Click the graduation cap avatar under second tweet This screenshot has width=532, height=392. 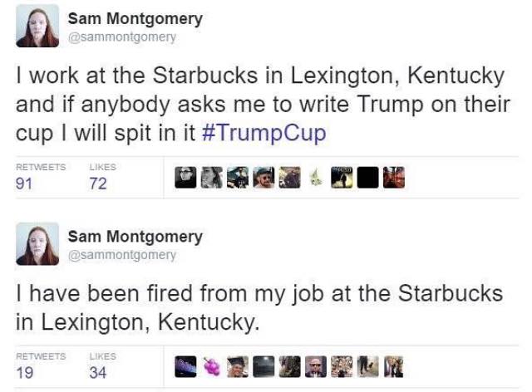click(x=238, y=366)
